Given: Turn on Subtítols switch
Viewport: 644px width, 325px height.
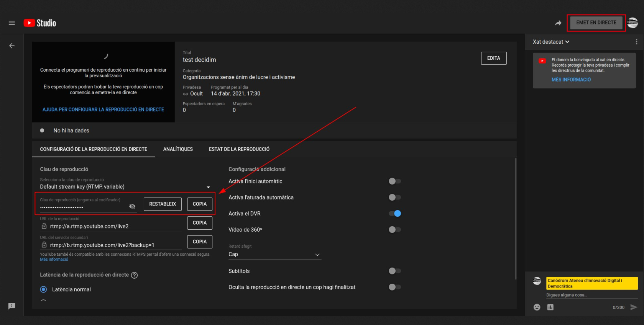Looking at the screenshot, I should pyautogui.click(x=394, y=271).
